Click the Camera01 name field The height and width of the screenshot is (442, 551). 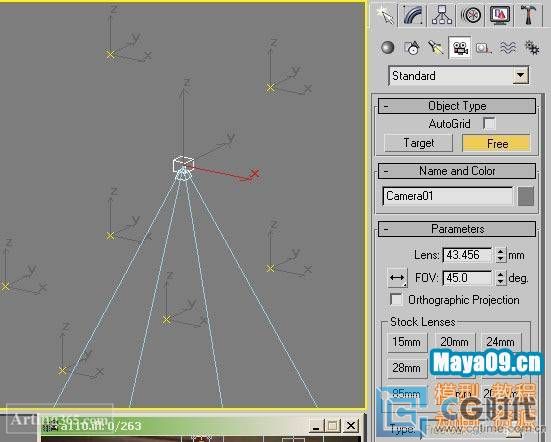point(447,196)
